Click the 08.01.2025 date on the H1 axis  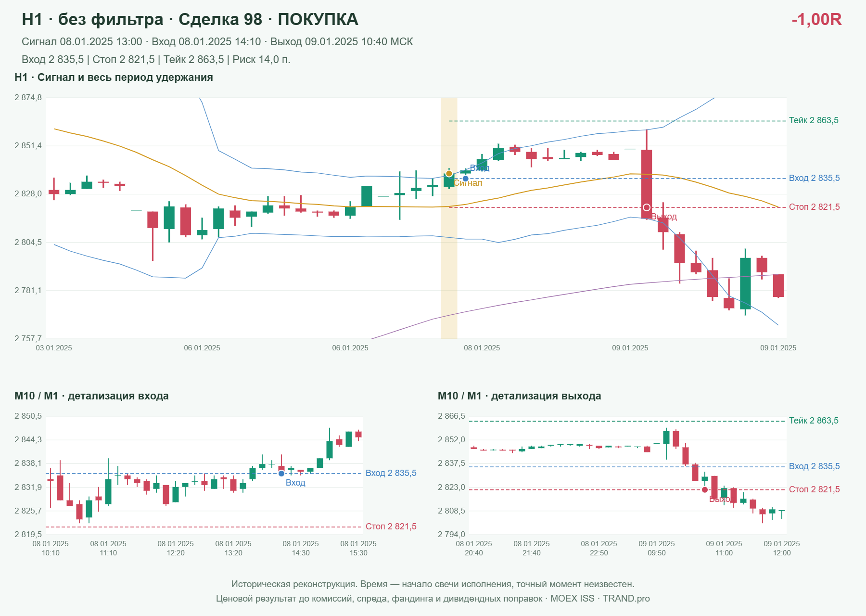(x=482, y=348)
